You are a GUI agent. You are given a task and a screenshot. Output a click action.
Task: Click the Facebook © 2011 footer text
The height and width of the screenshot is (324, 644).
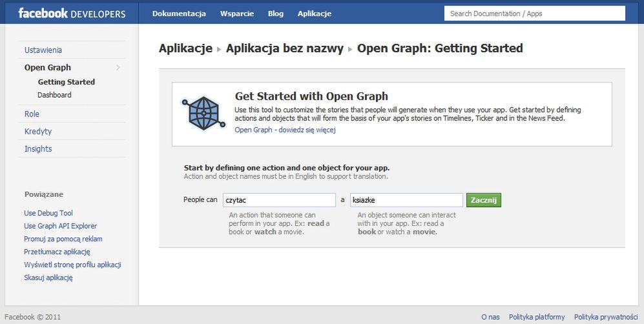pyautogui.click(x=32, y=317)
